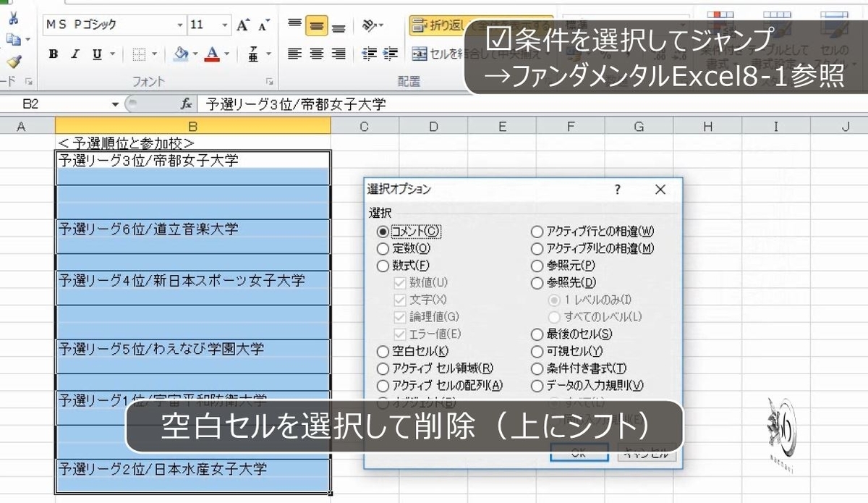Click the phonetic guide (furigana) icon
This screenshot has height=503, width=868.
pyautogui.click(x=253, y=54)
